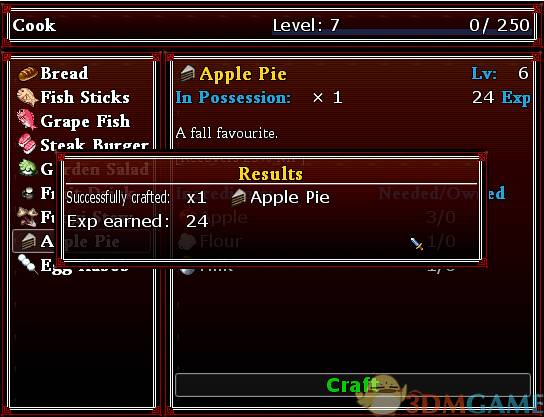Choose Fish Sticks from recipe list
544x417 pixels.
(x=74, y=97)
